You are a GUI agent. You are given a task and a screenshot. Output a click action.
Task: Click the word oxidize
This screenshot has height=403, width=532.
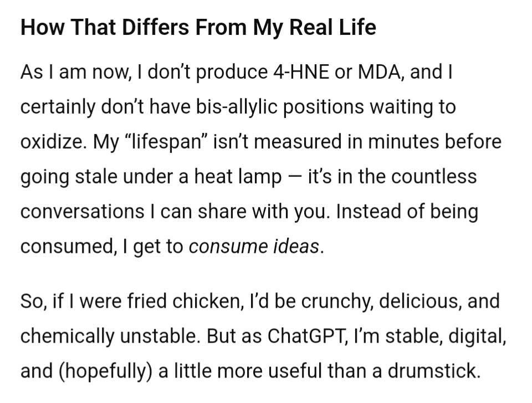click(x=51, y=142)
